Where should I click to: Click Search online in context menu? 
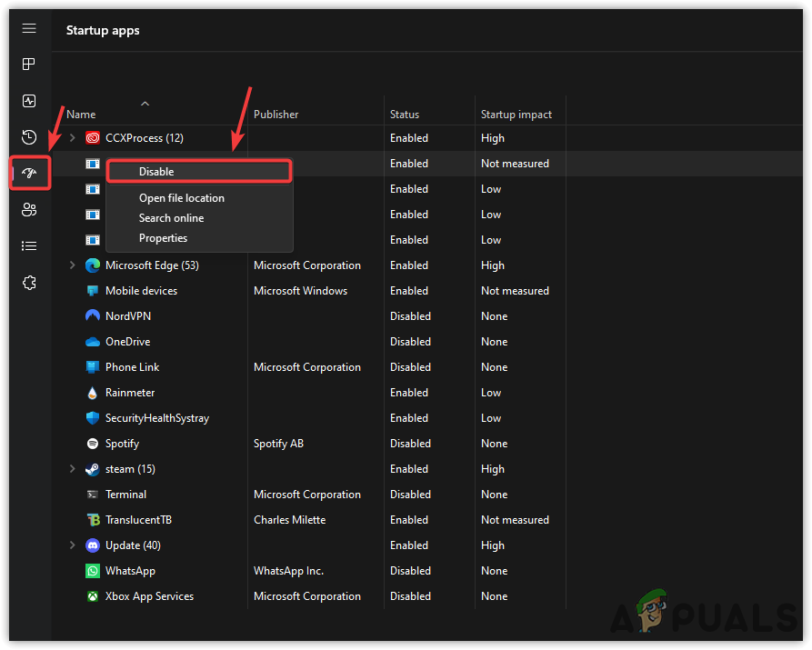[x=171, y=218]
